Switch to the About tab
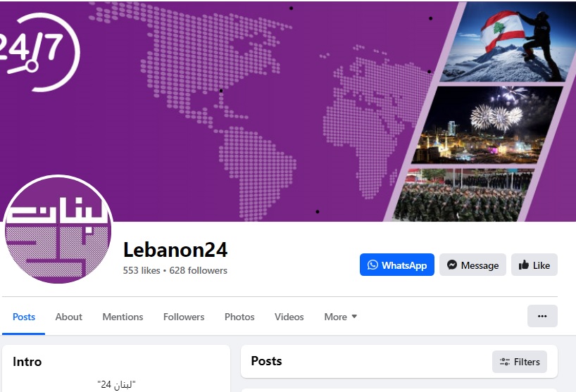The width and height of the screenshot is (576, 392). coord(69,317)
